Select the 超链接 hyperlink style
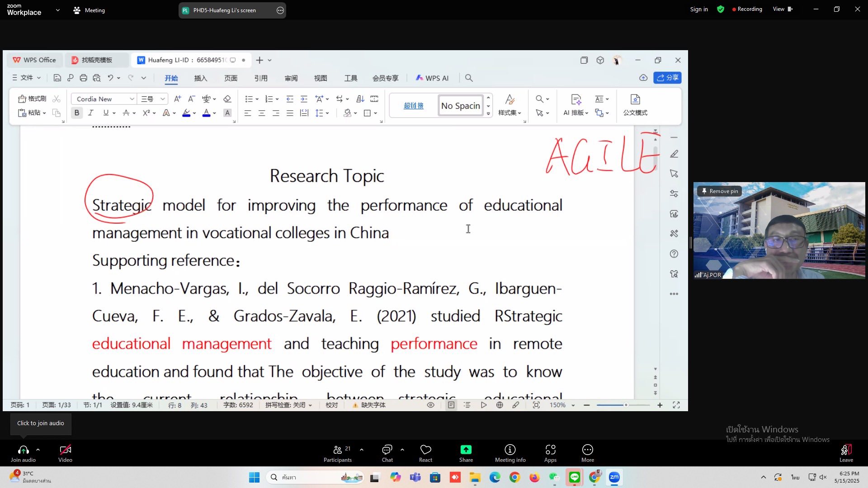This screenshot has width=868, height=488. [x=414, y=106]
